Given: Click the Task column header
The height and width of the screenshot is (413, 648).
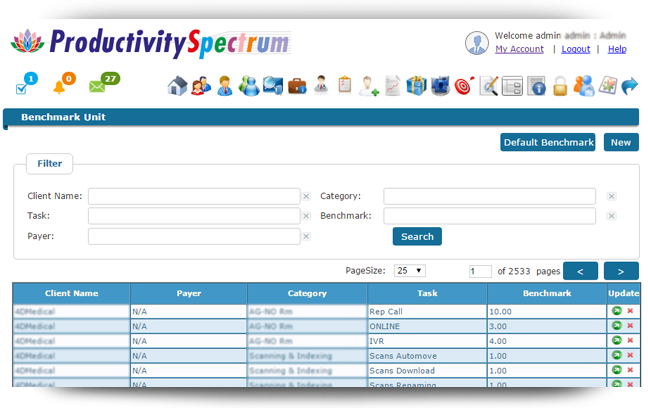Looking at the screenshot, I should point(427,294).
